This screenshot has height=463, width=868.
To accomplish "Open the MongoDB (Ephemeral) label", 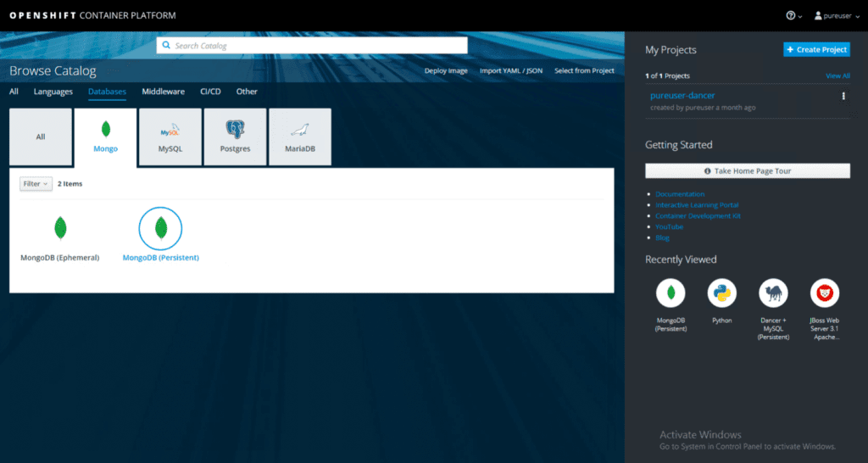I will coord(60,258).
